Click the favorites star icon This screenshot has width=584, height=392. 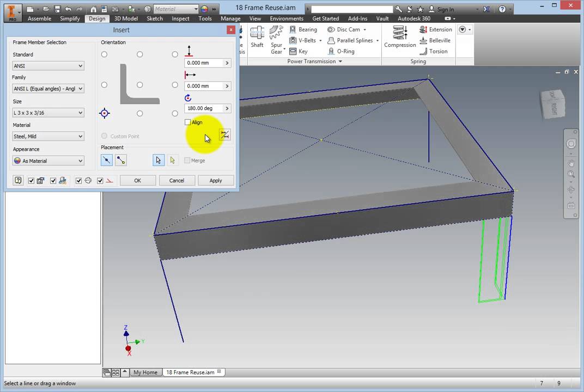[x=421, y=9]
